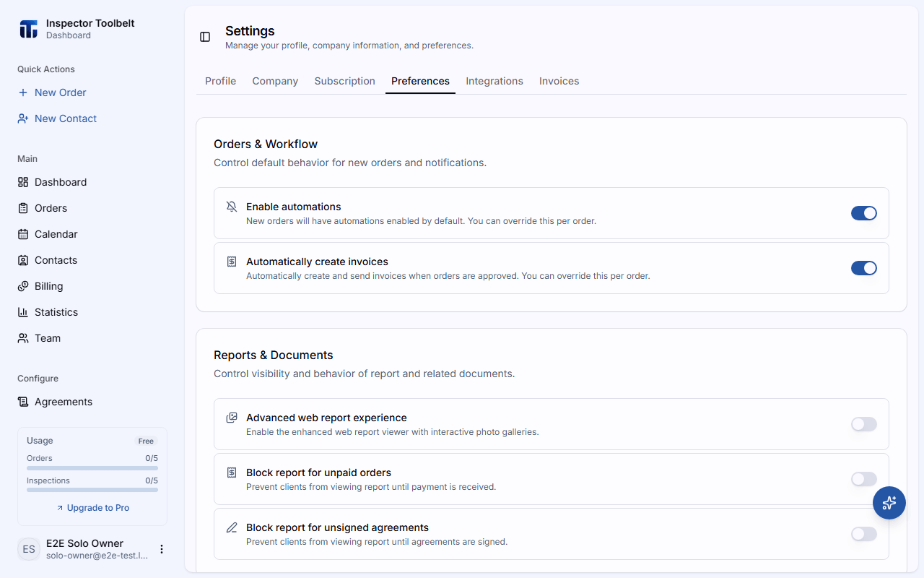The height and width of the screenshot is (578, 924).
Task: Click the Orders clipboard icon
Action: (x=23, y=208)
